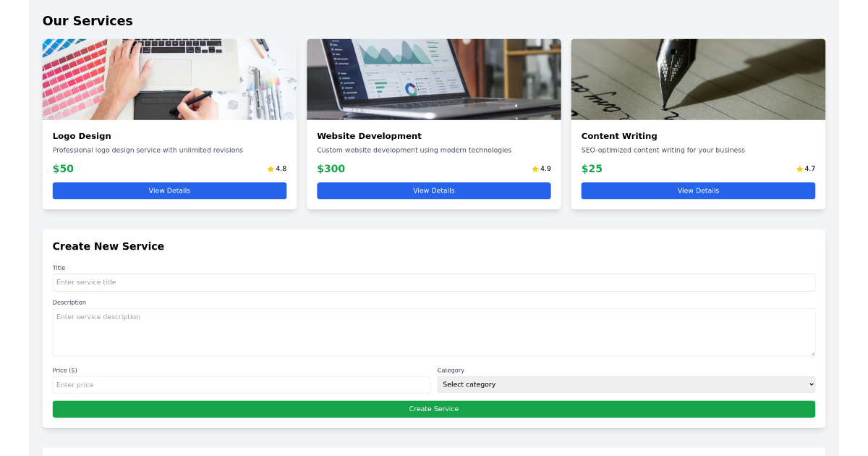Image resolution: width=868 pixels, height=456 pixels.
Task: Click View Details for Logo Design
Action: coord(169,190)
